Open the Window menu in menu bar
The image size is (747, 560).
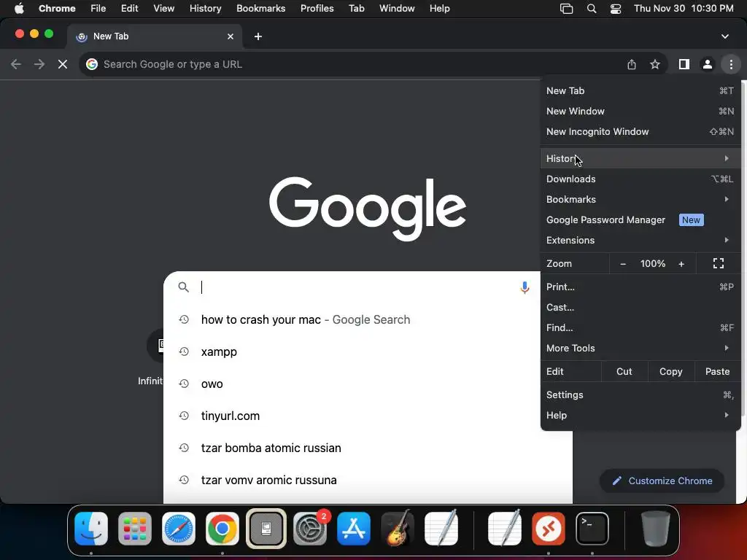pos(397,9)
